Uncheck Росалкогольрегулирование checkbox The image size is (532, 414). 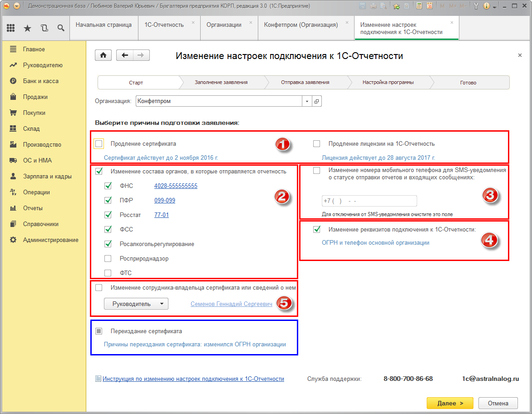point(108,244)
